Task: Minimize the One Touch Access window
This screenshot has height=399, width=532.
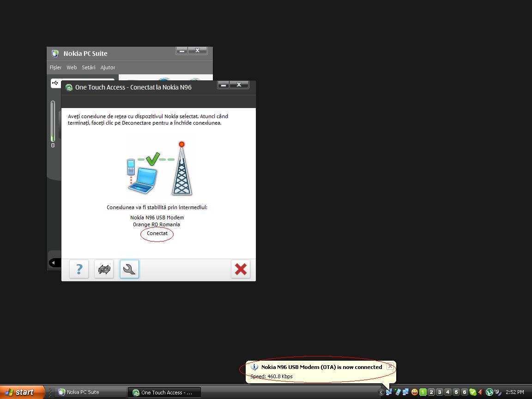Action: pyautogui.click(x=223, y=85)
